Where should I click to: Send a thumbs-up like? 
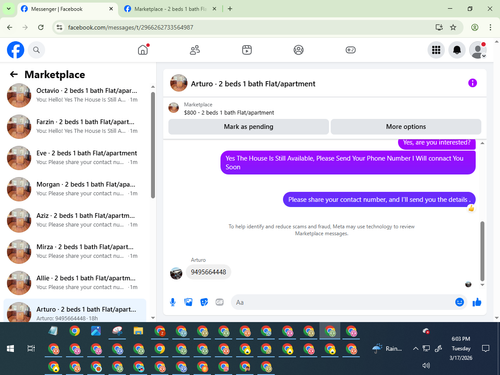click(x=477, y=302)
